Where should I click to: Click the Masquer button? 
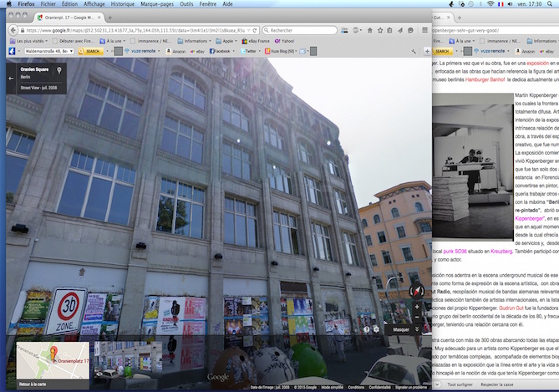tap(401, 329)
